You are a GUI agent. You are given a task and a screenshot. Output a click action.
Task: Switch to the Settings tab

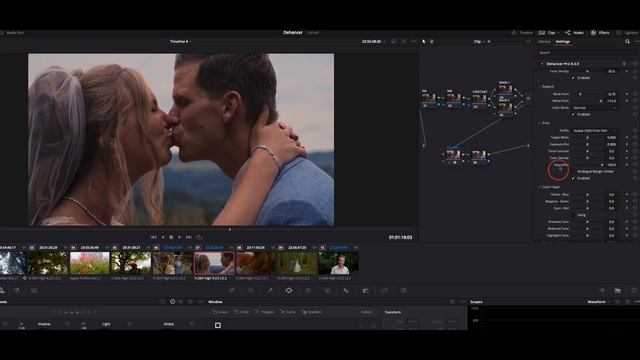[x=562, y=42]
